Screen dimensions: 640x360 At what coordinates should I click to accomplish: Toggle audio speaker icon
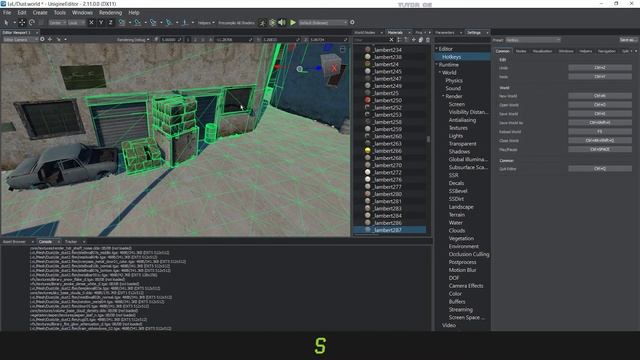[x=282, y=23]
